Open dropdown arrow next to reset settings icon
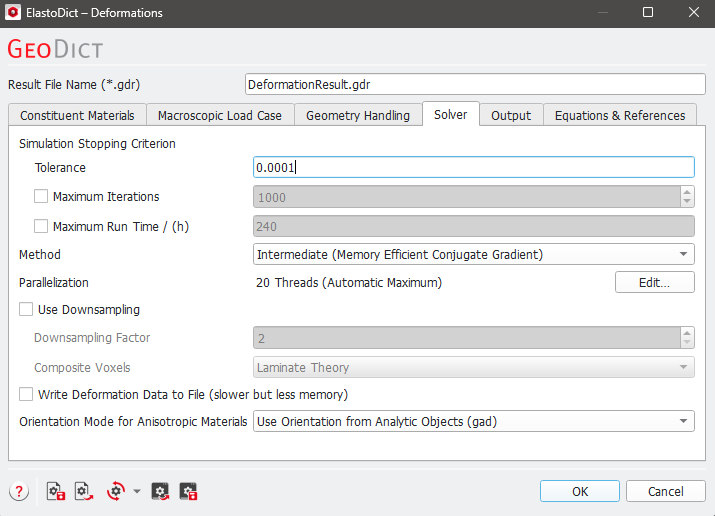 137,491
